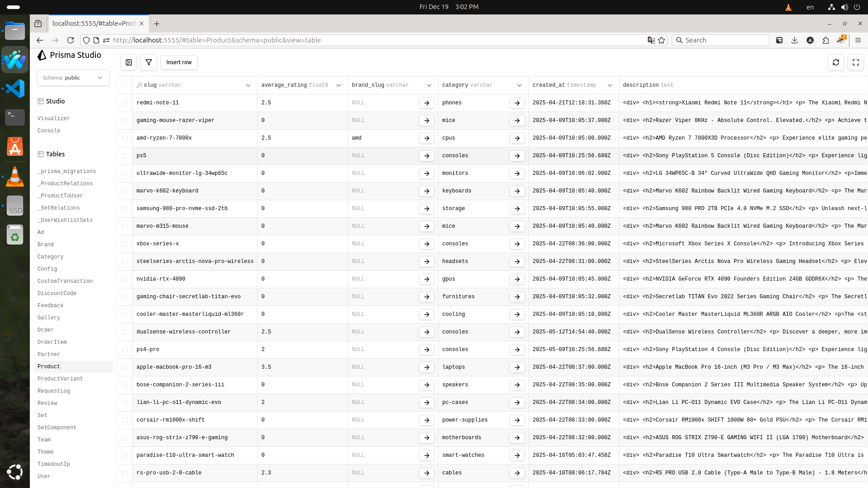Open the Firefox hamburger menu
Viewport: 868px width, 488px height.
(858, 40)
